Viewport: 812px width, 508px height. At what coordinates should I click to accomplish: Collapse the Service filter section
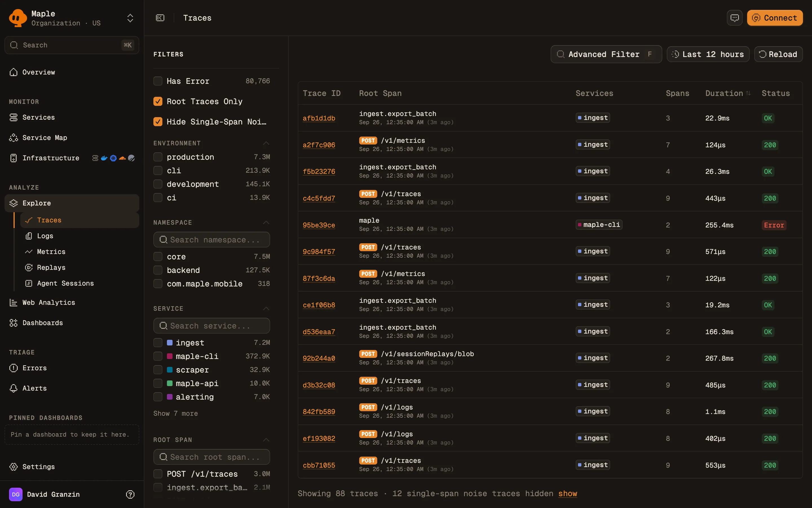click(266, 308)
